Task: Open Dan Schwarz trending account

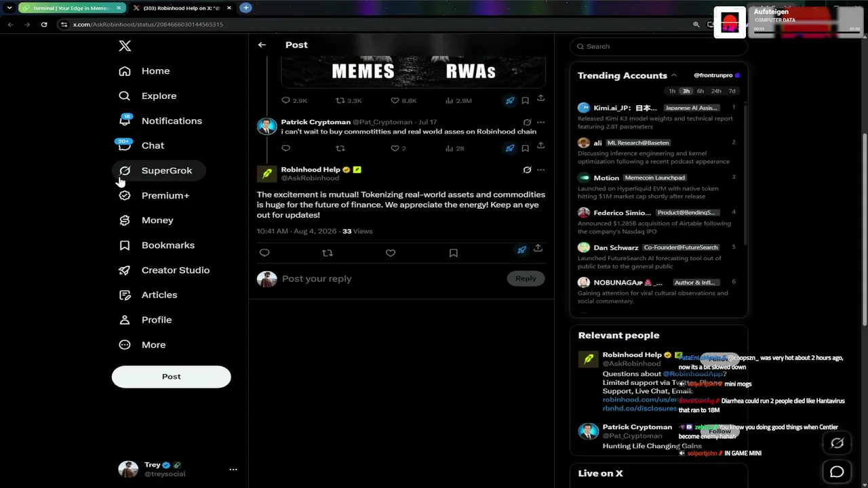Action: 656,256
